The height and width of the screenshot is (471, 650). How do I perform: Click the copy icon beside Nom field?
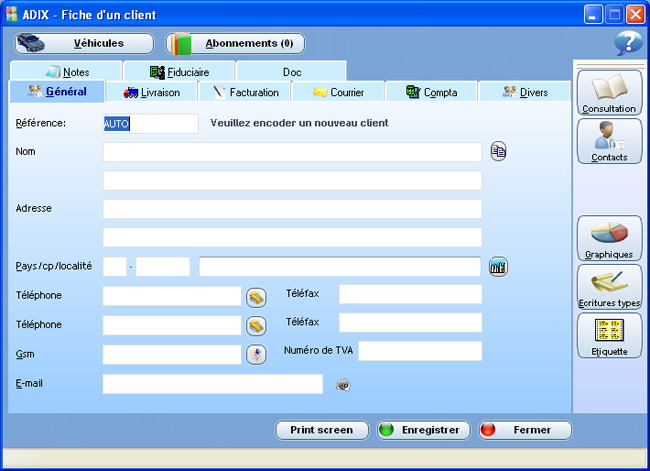click(x=498, y=152)
